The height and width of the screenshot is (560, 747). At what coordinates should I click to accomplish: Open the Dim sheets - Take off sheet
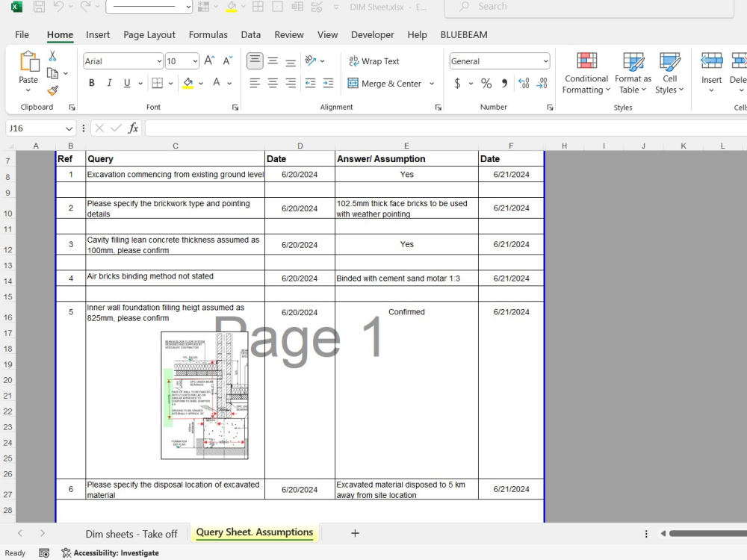(x=131, y=533)
